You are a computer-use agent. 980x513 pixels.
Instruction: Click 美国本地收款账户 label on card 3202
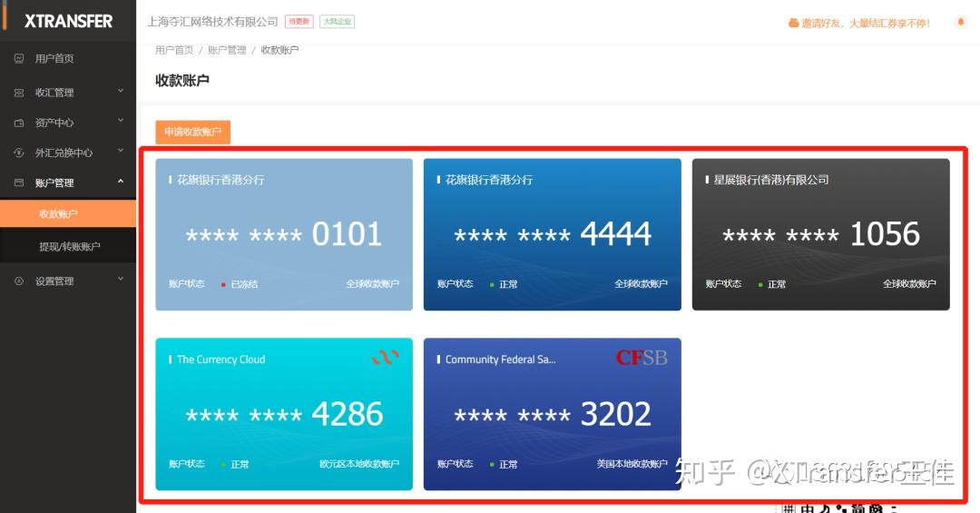632,464
